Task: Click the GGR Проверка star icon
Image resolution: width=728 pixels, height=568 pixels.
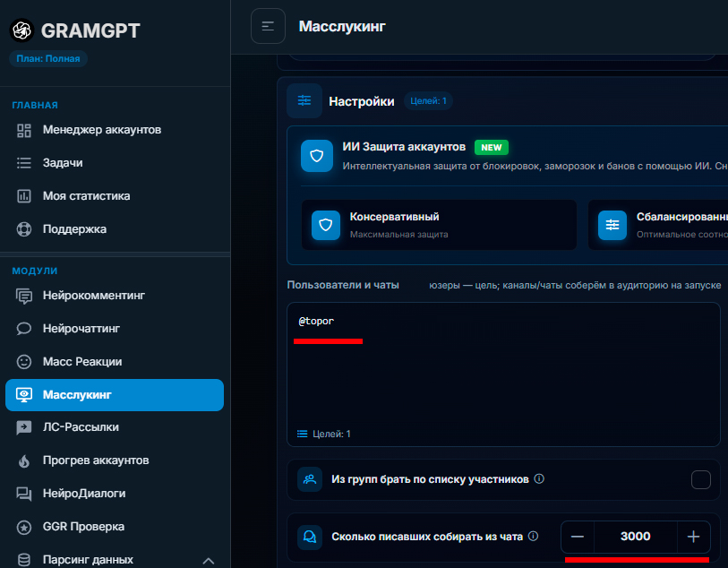Action: pos(23,527)
